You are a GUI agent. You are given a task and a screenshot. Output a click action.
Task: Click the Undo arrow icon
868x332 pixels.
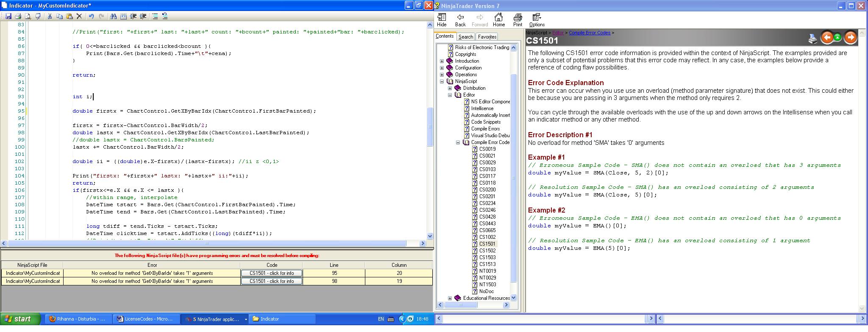[x=91, y=16]
